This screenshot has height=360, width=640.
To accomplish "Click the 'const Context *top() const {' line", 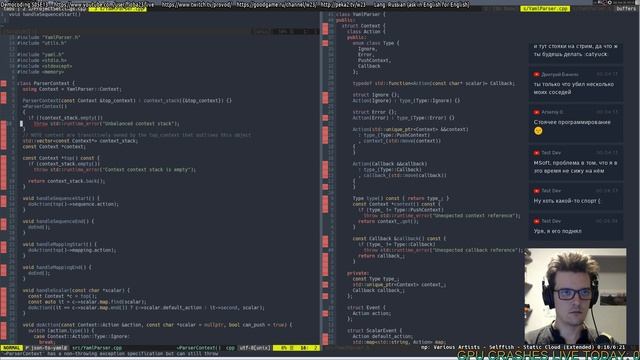I will coord(61,158).
